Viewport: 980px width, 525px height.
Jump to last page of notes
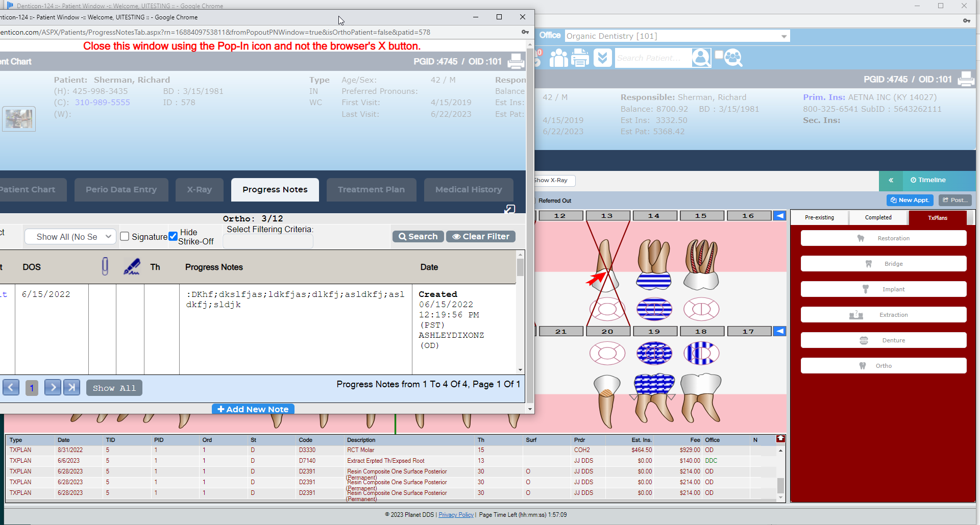[71, 388]
